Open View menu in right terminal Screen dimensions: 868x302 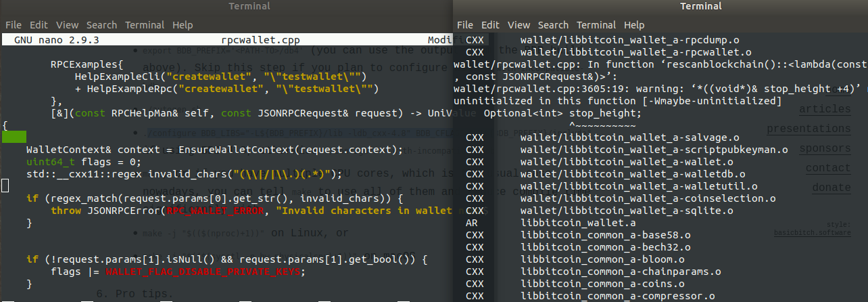[x=519, y=25]
